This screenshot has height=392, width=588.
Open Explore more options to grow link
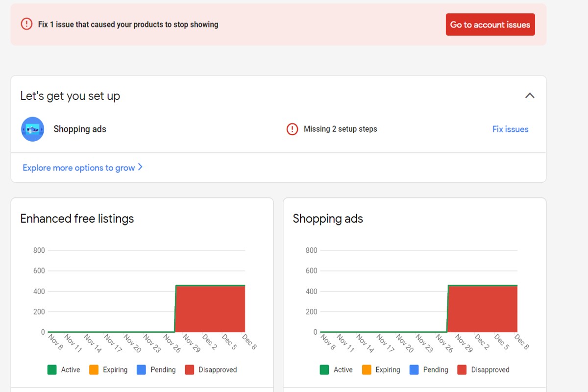pyautogui.click(x=78, y=168)
